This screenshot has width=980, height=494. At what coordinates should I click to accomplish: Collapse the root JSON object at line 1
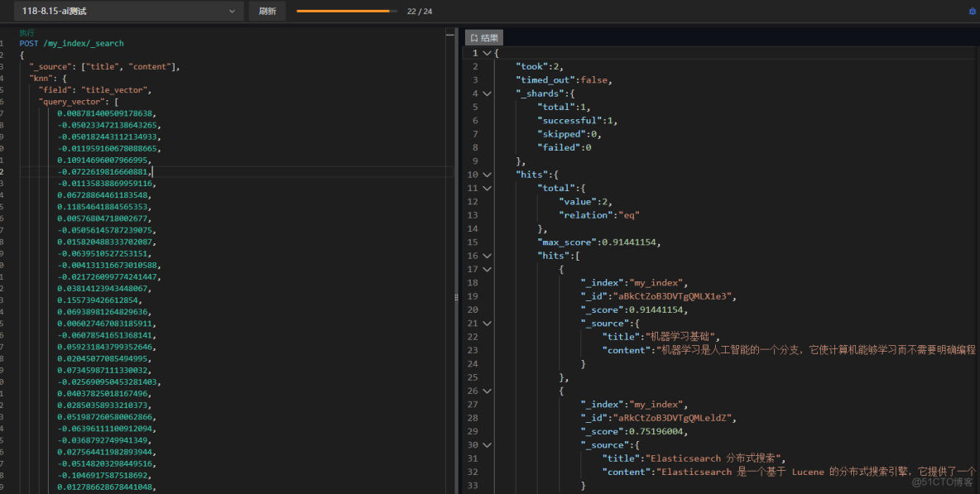tap(487, 52)
